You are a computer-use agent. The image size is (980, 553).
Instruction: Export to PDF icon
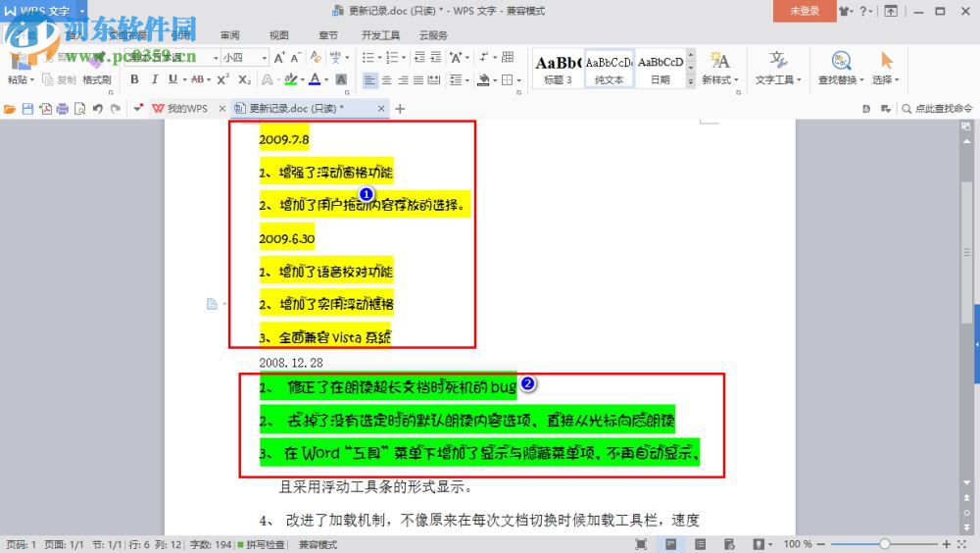pyautogui.click(x=45, y=109)
